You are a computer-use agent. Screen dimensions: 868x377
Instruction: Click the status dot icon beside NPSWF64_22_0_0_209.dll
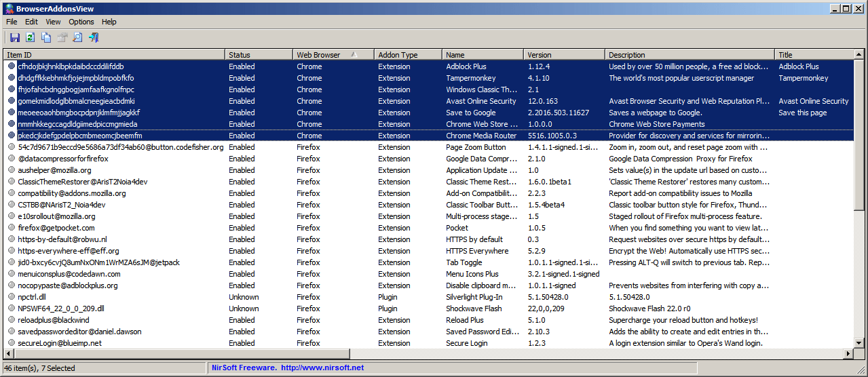[x=12, y=309]
